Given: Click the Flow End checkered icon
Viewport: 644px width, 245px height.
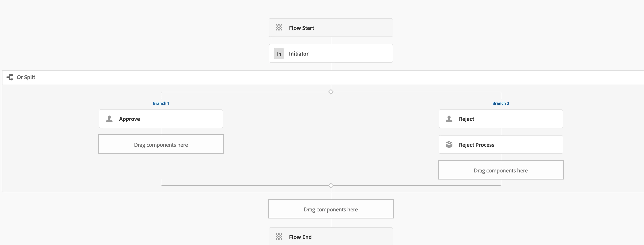Looking at the screenshot, I should [x=279, y=237].
